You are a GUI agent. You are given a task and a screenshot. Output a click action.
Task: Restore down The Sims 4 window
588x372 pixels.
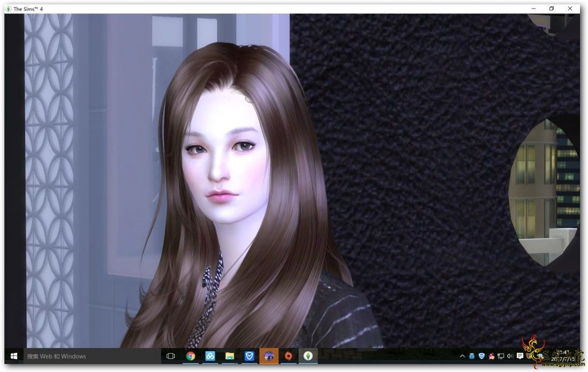coord(552,9)
